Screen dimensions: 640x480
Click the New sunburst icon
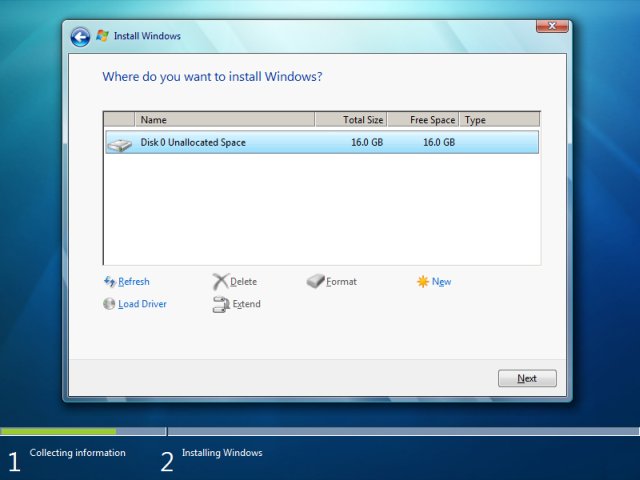pyautogui.click(x=422, y=282)
